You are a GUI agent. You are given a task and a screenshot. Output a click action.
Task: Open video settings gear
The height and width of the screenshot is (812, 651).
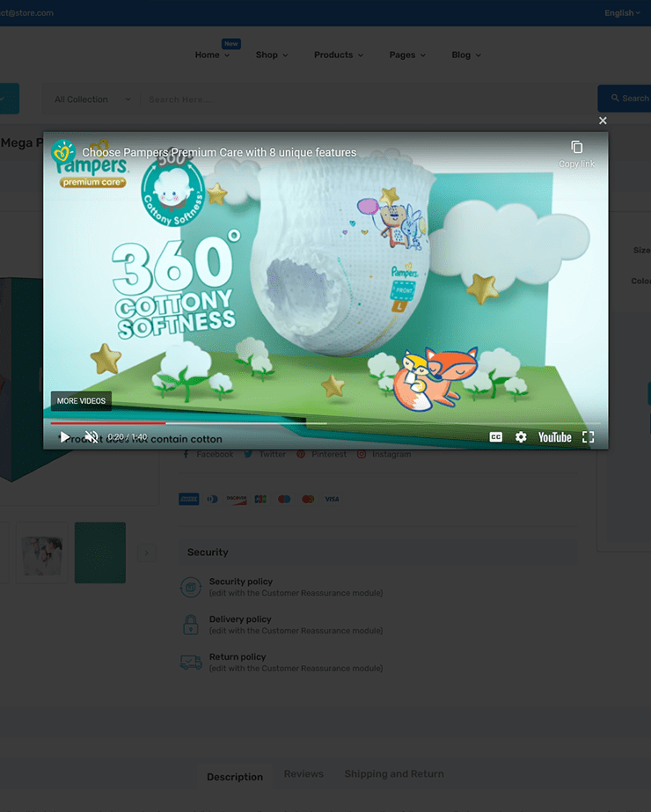coord(521,437)
